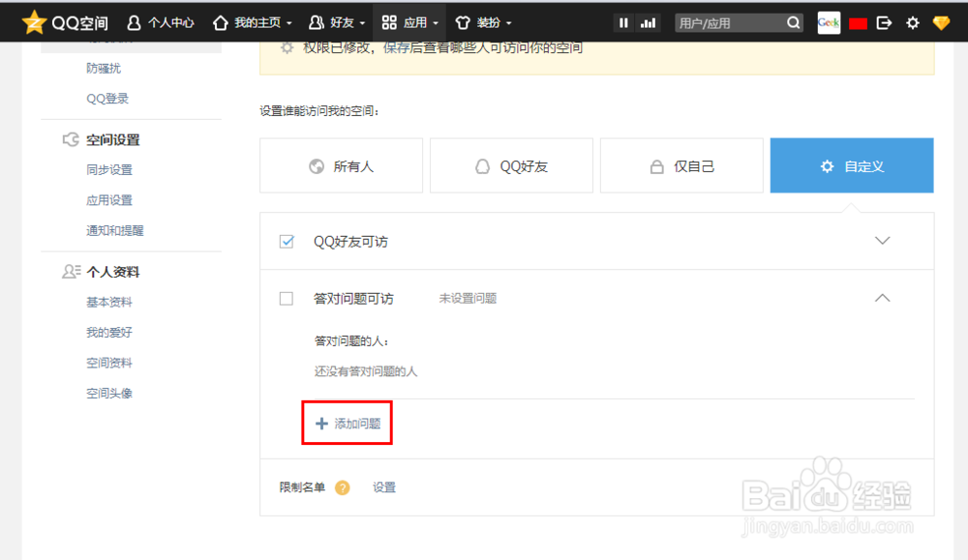Select 个人资料 section heading
Image resolution: width=968 pixels, height=560 pixels.
click(x=113, y=272)
